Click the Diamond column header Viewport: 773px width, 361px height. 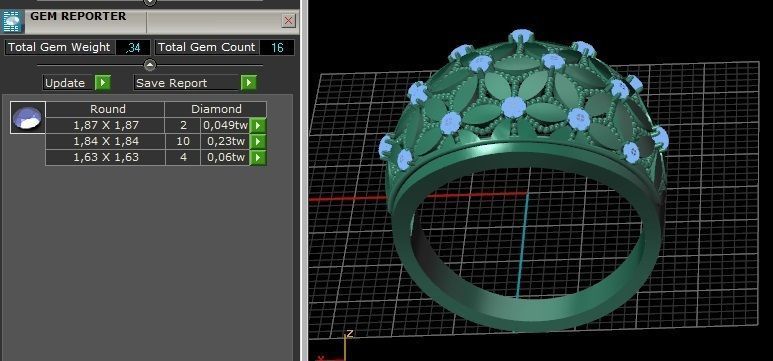click(x=216, y=109)
